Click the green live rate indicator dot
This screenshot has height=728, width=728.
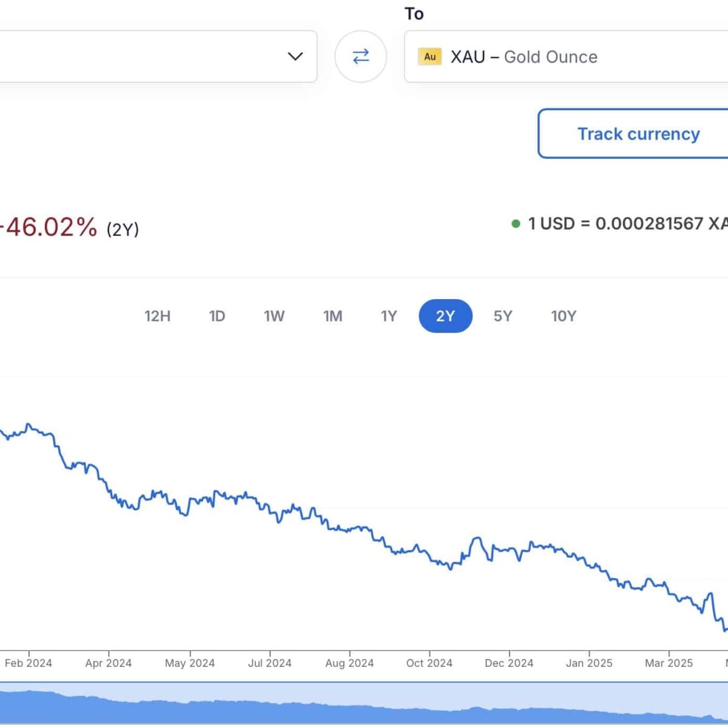(x=516, y=224)
